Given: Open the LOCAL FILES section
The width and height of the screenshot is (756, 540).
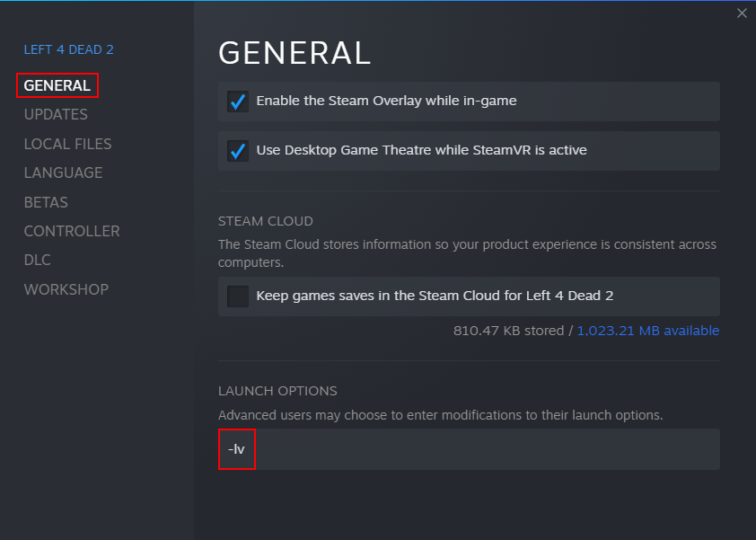Looking at the screenshot, I should (67, 144).
